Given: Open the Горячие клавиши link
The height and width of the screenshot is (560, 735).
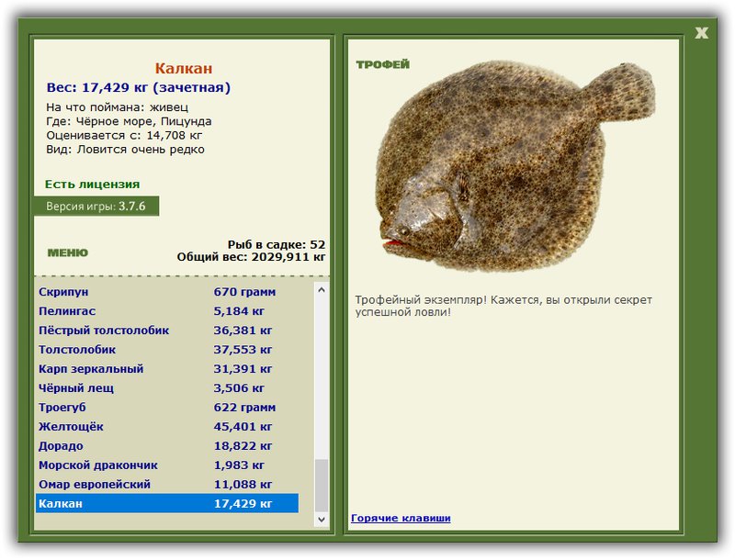Looking at the screenshot, I should tap(401, 518).
